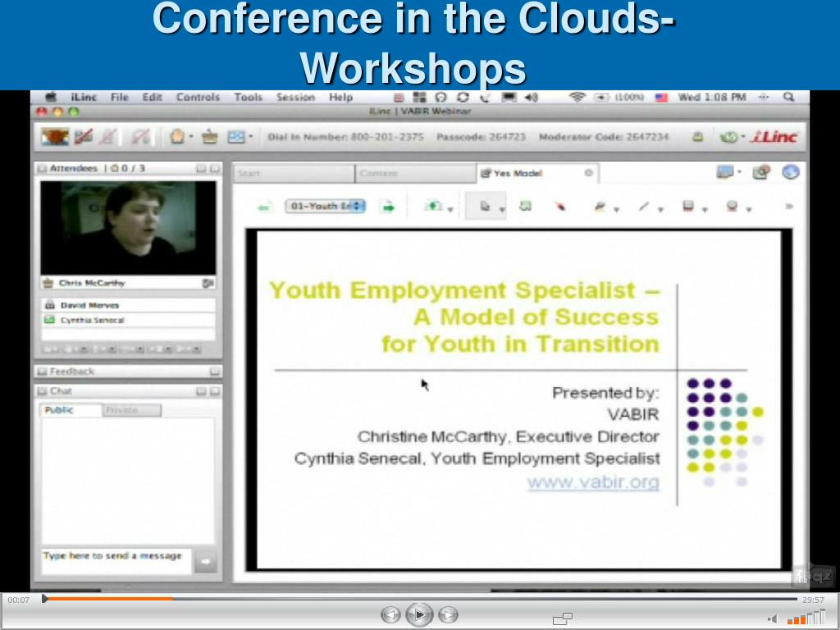
Task: Show more content toolbar tools via double chevron
Action: (788, 206)
